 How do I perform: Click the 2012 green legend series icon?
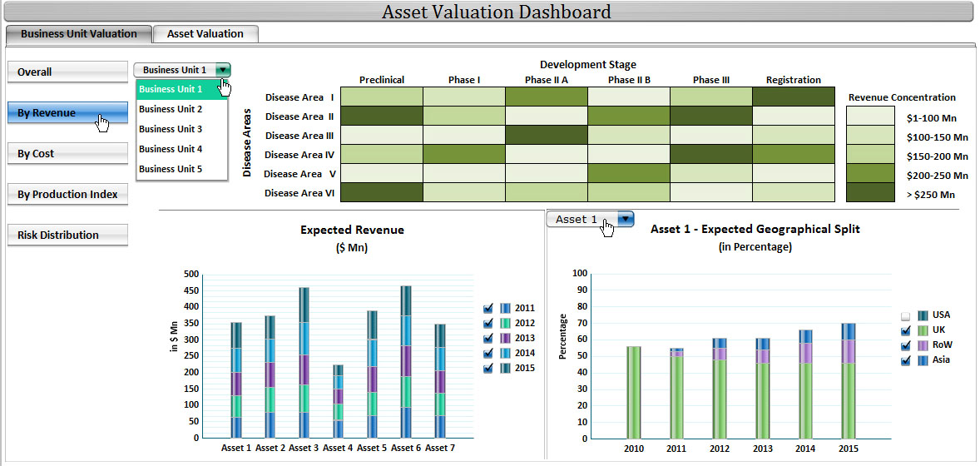505,324
